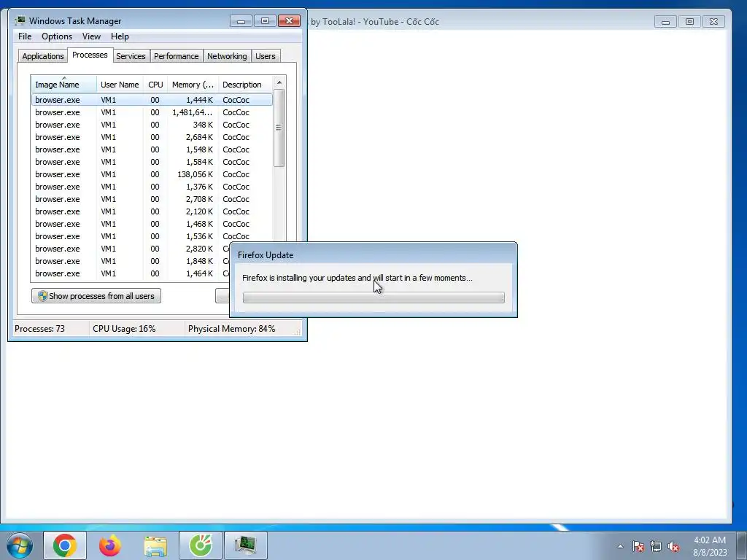Viewport: 747px width, 560px height.
Task: Click CPU Usage: 16% status entry
Action: [x=124, y=329]
